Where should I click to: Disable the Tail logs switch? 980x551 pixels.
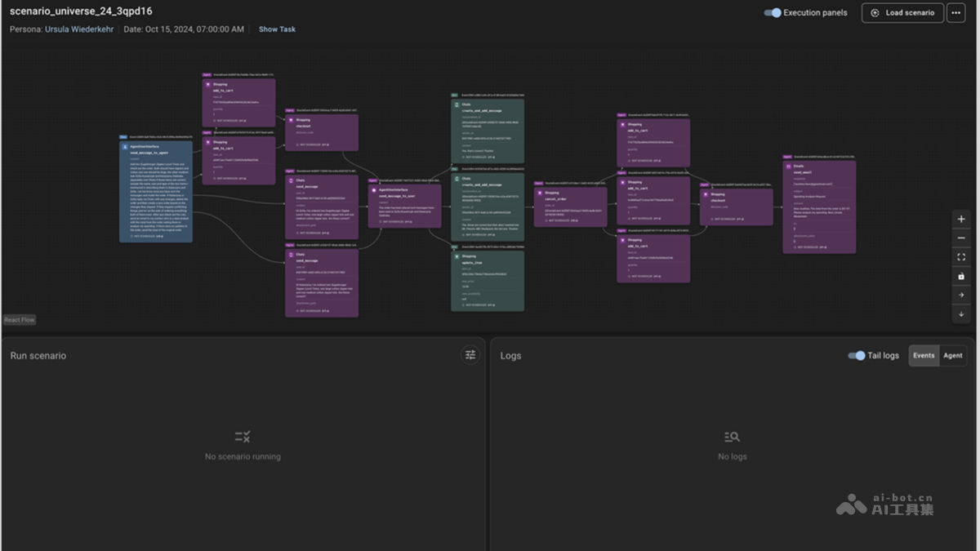[x=856, y=355]
